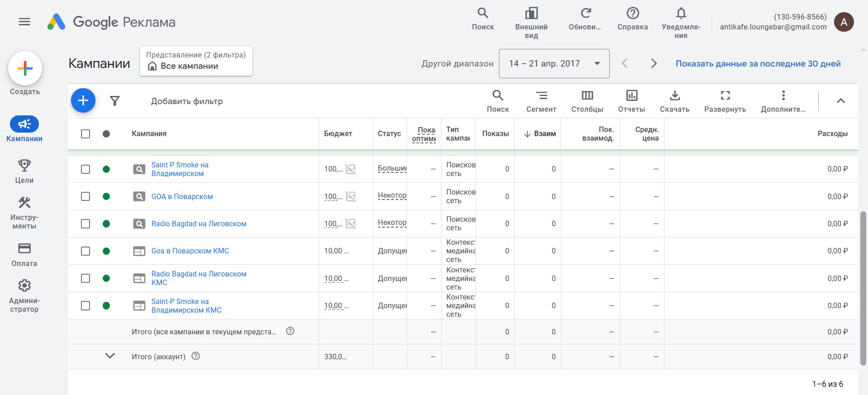
Task: Click the Создать plus button in sidebar
Action: (x=25, y=68)
